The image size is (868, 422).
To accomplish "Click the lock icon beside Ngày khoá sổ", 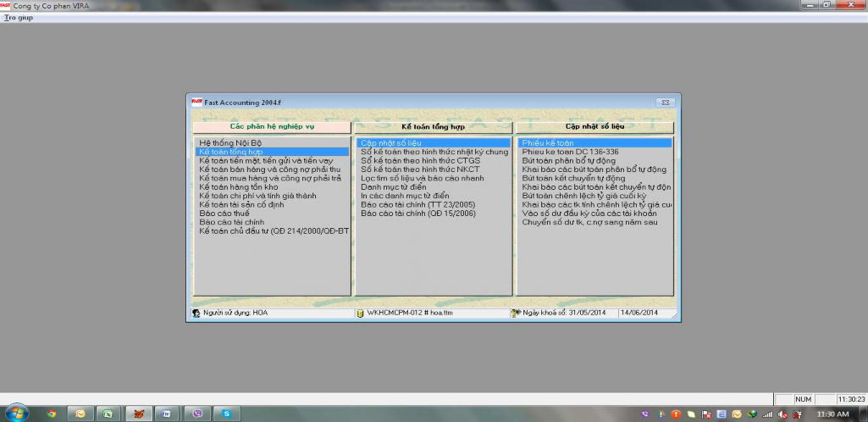I will (515, 313).
